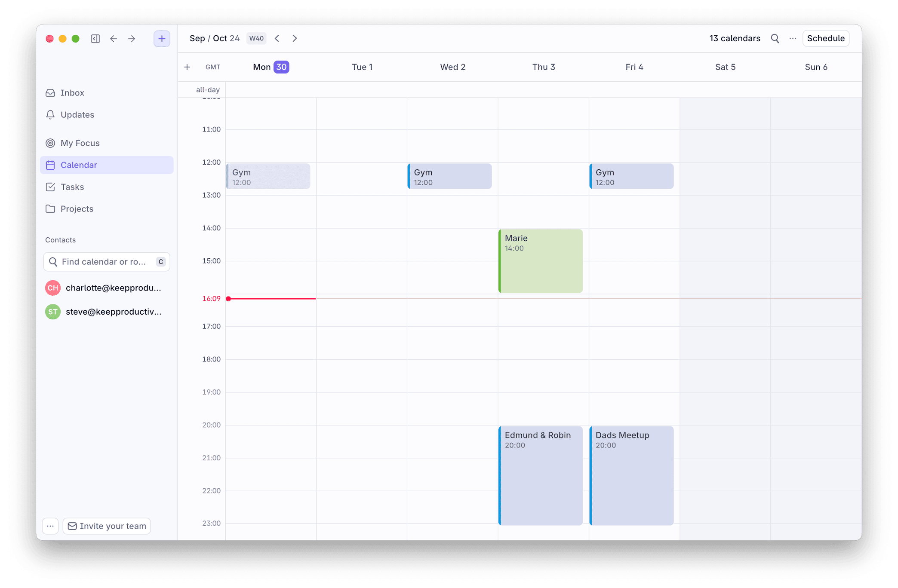Open the Updates notifications panel

[x=77, y=114]
